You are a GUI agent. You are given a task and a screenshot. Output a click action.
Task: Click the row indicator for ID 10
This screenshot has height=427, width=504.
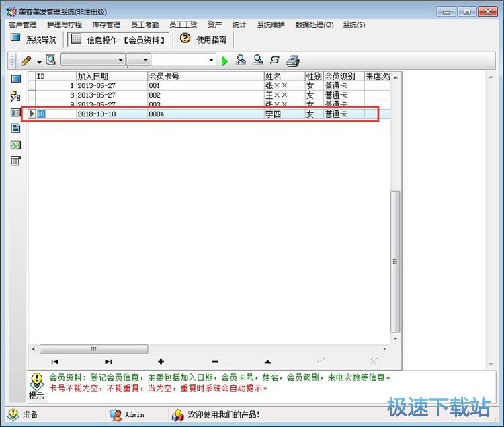click(32, 114)
